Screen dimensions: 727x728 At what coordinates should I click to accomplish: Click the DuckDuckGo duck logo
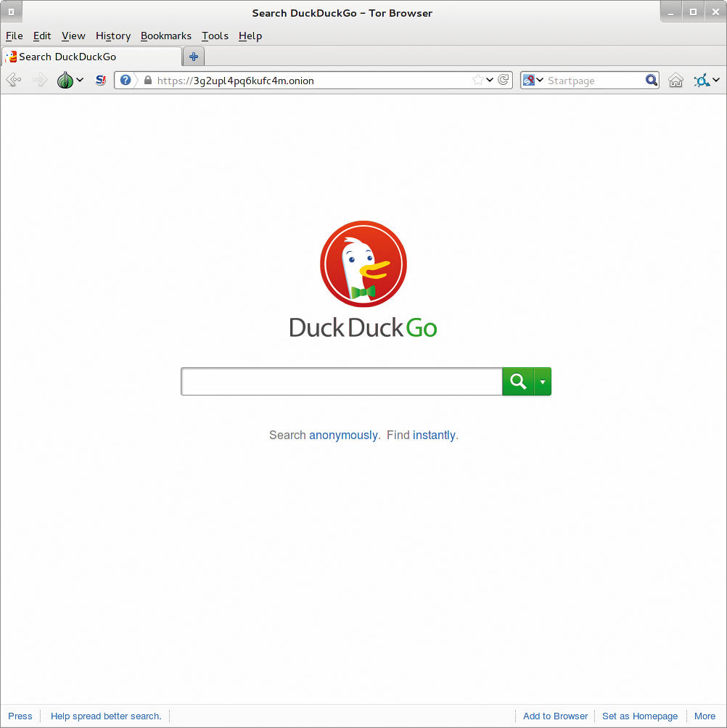coord(363,263)
